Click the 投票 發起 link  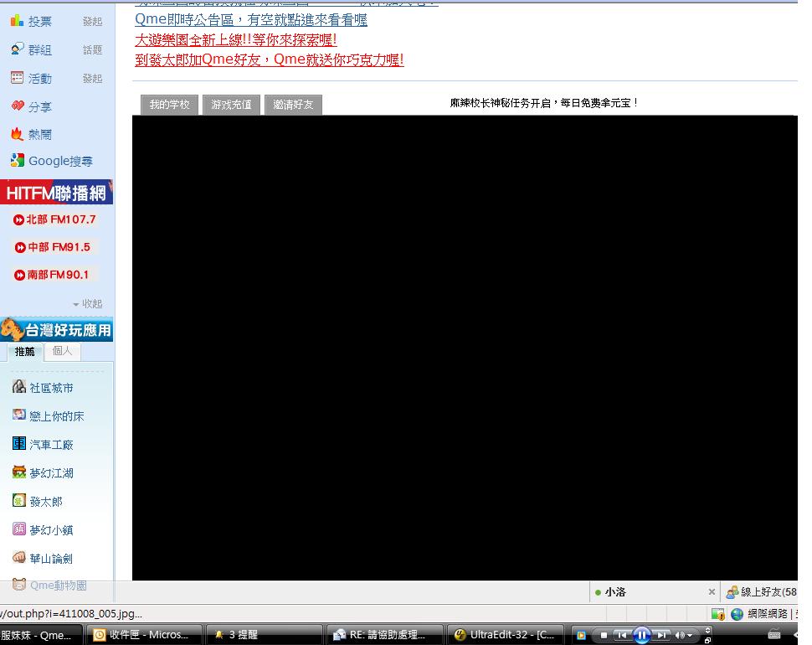coord(93,21)
